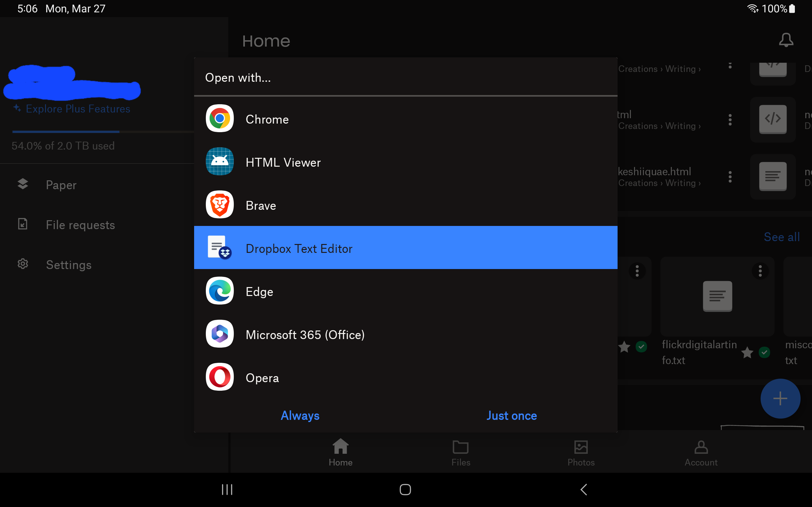Open Dropbox notification bell
Viewport: 812px width, 507px height.
pyautogui.click(x=787, y=40)
